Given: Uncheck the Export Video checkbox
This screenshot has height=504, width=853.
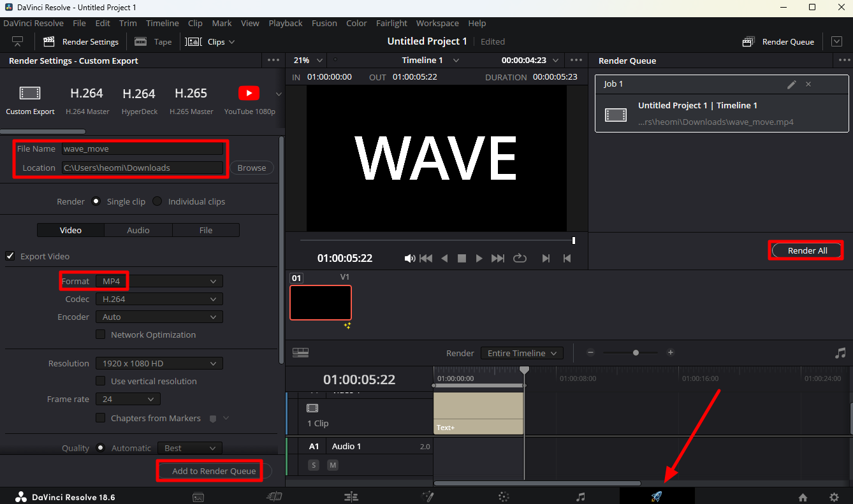Looking at the screenshot, I should click(x=10, y=256).
